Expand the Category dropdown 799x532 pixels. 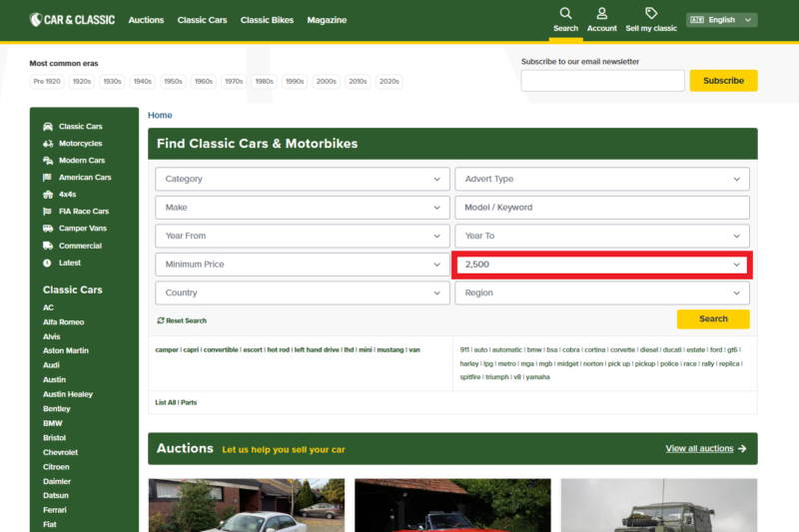(x=303, y=179)
